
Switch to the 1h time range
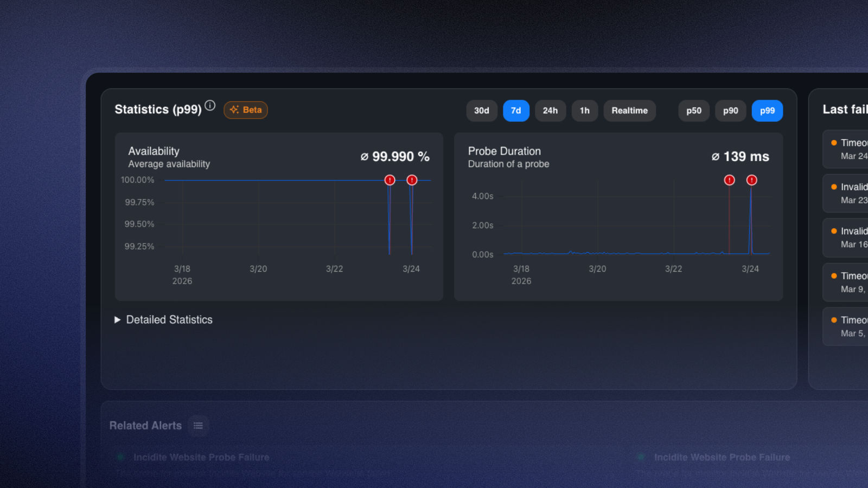(x=585, y=111)
